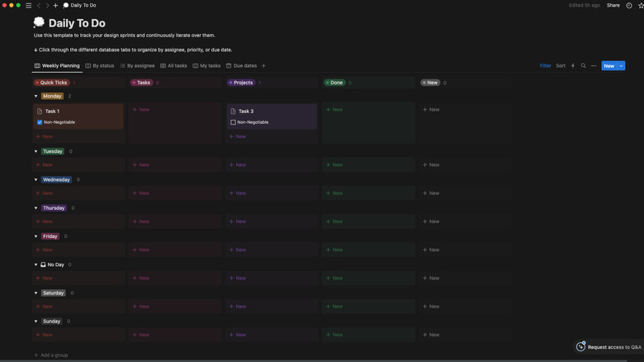Click the Daily To Do page emoji icon
The width and height of the screenshot is (644, 362).
[39, 23]
